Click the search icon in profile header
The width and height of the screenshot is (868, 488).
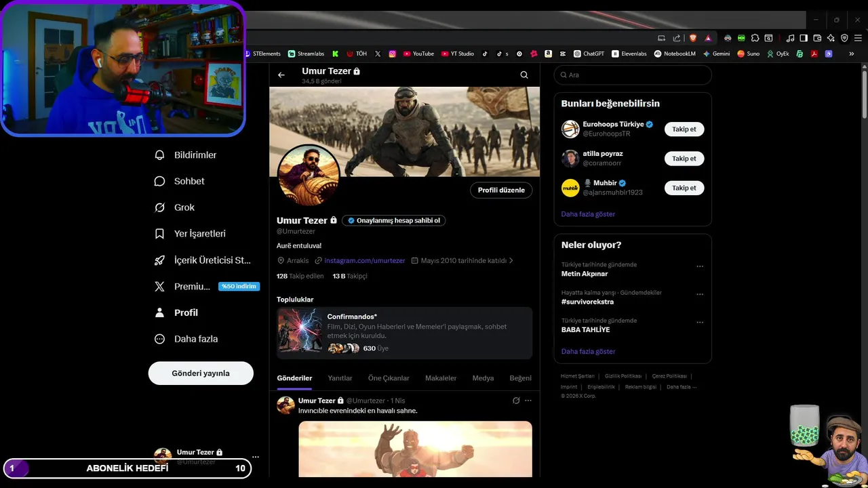coord(524,75)
